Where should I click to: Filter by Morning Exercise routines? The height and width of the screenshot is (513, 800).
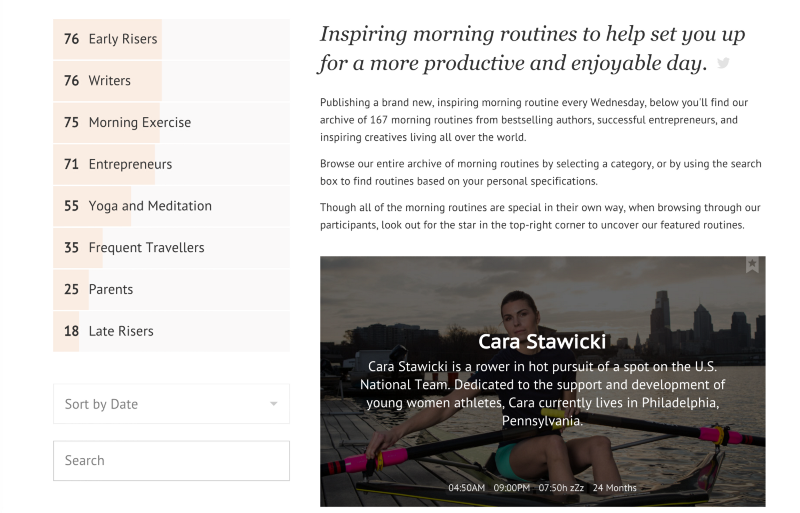[139, 123]
